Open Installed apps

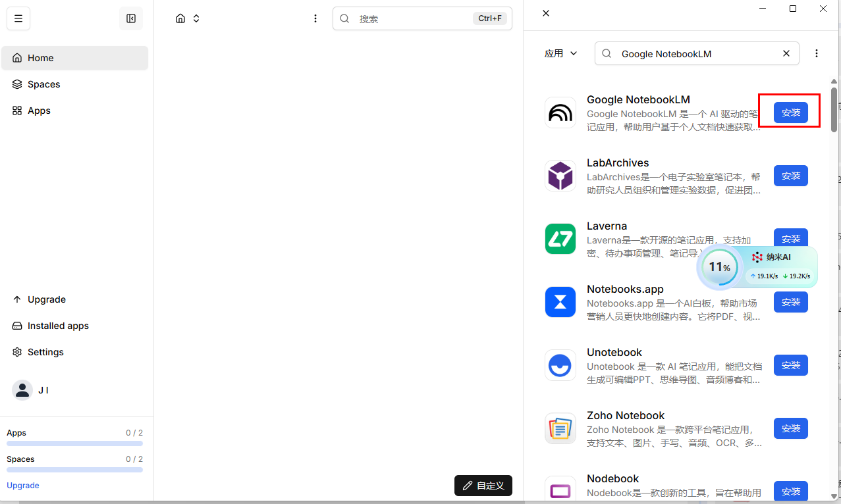click(74, 326)
